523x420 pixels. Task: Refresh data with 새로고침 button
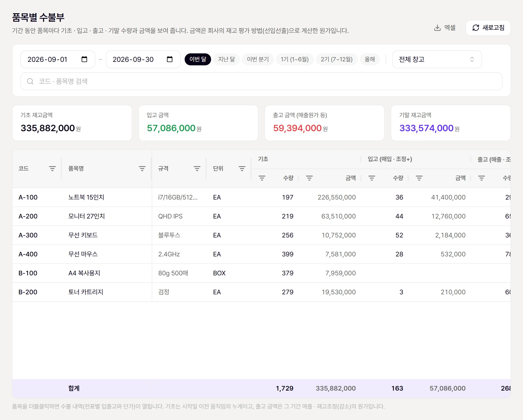pyautogui.click(x=488, y=28)
